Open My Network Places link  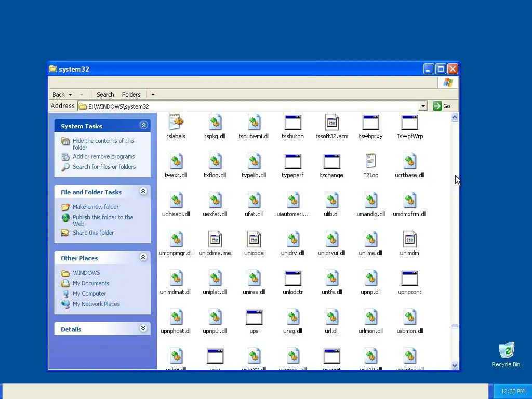[96, 304]
